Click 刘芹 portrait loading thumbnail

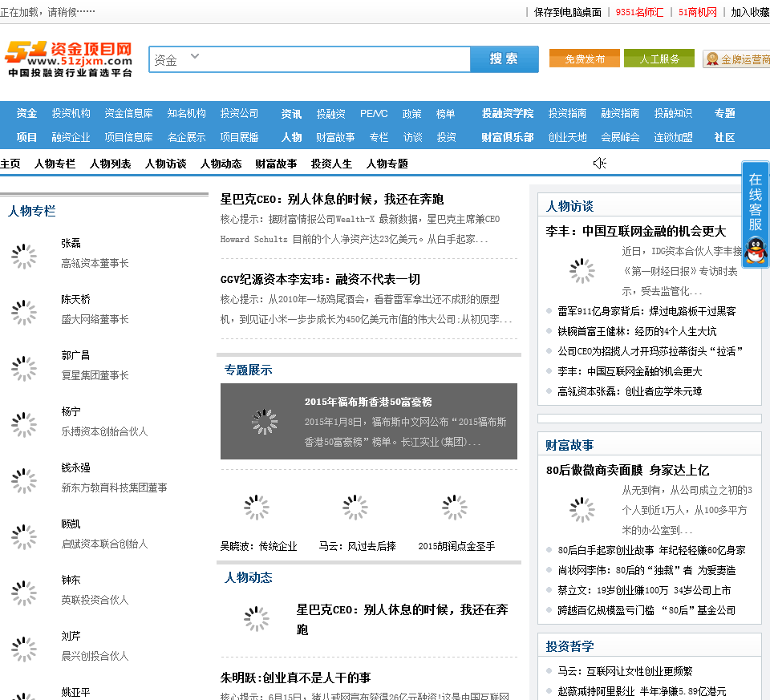24,649
